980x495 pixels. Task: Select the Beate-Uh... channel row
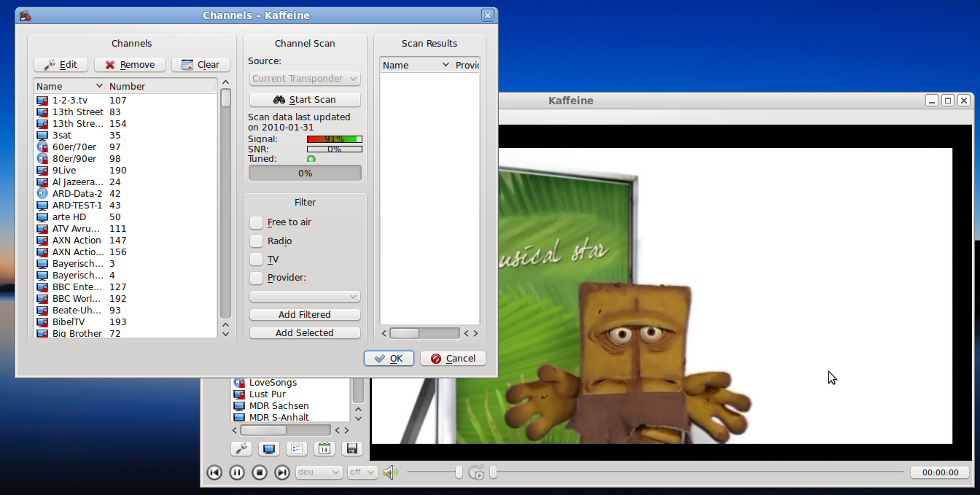click(125, 311)
